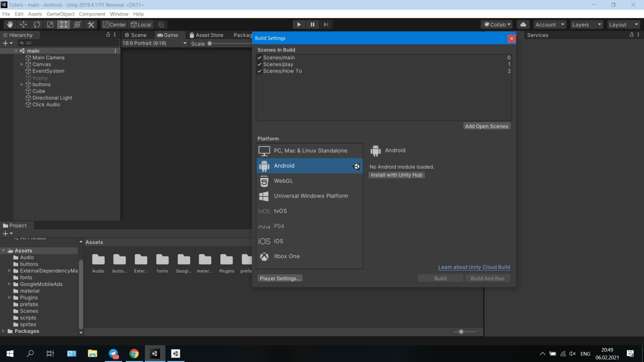Viewport: 644px width, 362px height.
Task: Select Directional Light in Hierarchy
Action: click(52, 98)
